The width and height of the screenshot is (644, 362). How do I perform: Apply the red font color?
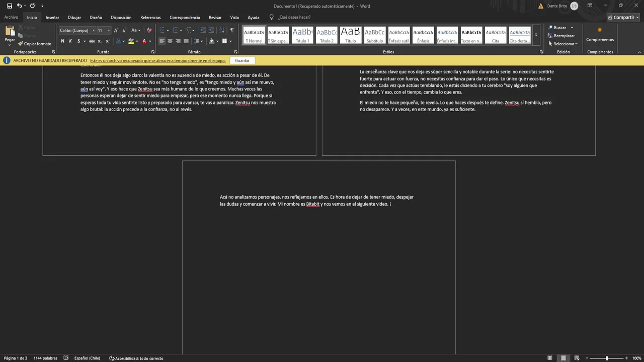[144, 41]
